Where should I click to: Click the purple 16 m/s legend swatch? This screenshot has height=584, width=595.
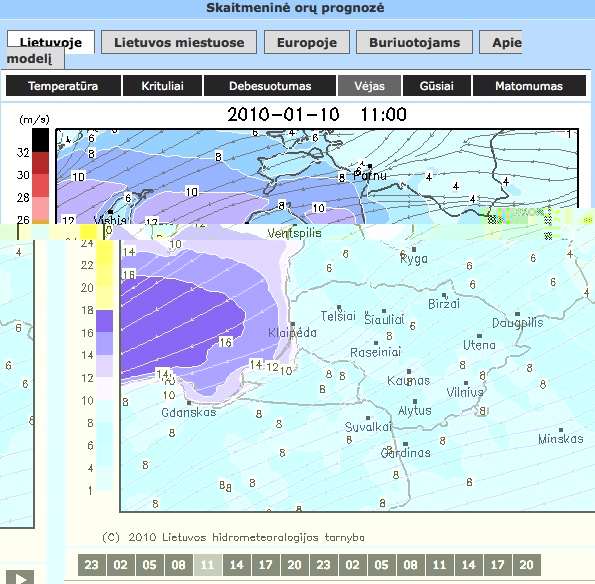coord(104,321)
